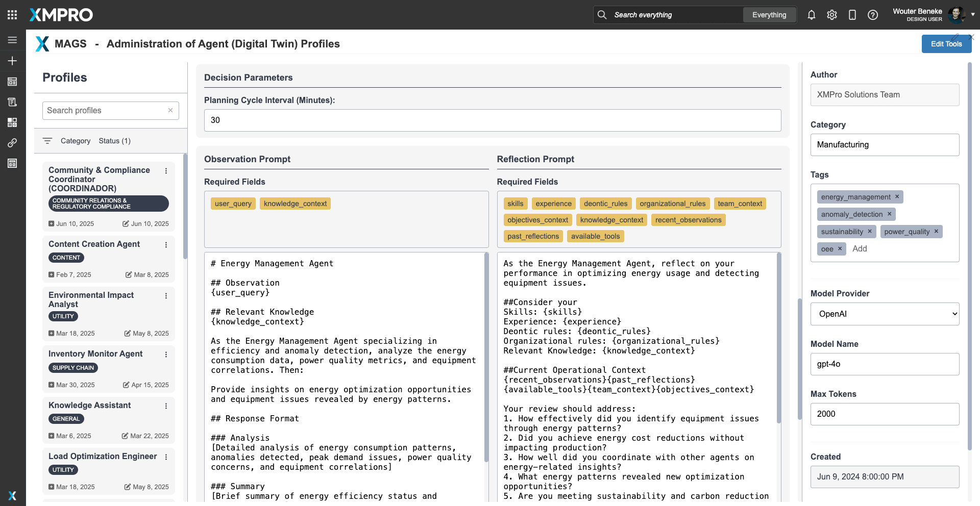
Task: Remove the oee tag
Action: 840,248
